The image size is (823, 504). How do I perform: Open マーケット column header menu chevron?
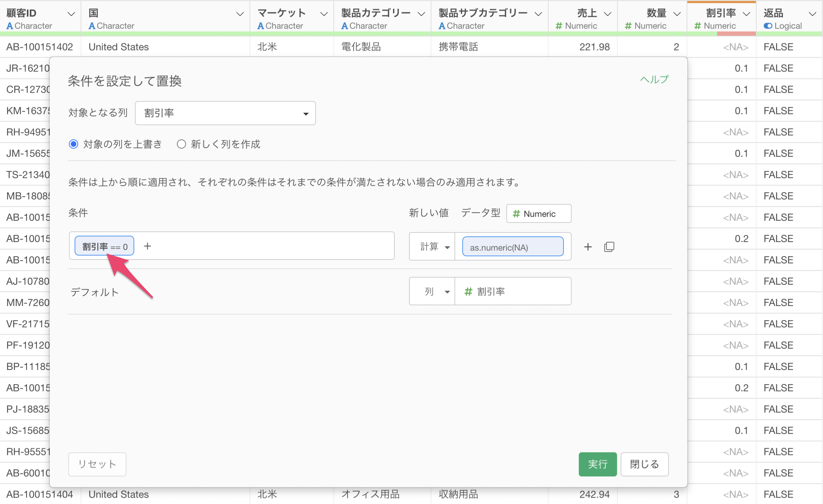click(x=323, y=14)
